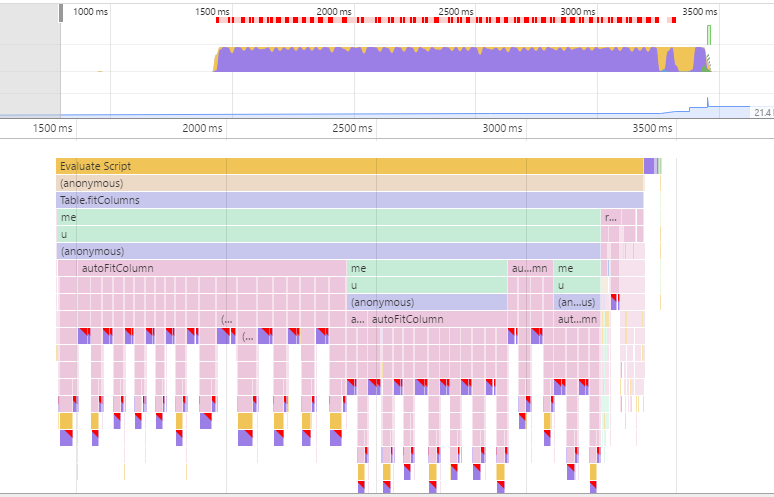Select the autoFitColumn bar beneath the middle (anonymous)
Screen dimensions: 774x497
(x=438, y=319)
